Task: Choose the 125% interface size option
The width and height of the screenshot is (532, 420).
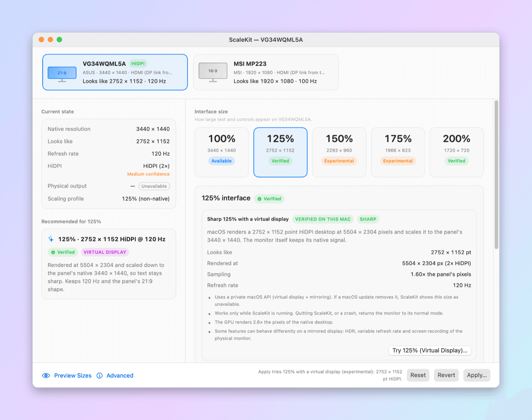Action: coord(280,152)
